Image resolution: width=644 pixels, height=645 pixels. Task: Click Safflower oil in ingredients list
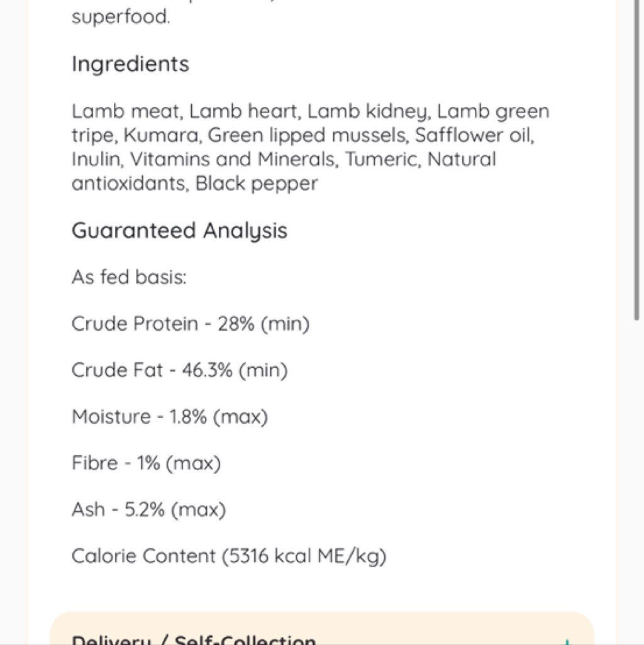tap(474, 135)
